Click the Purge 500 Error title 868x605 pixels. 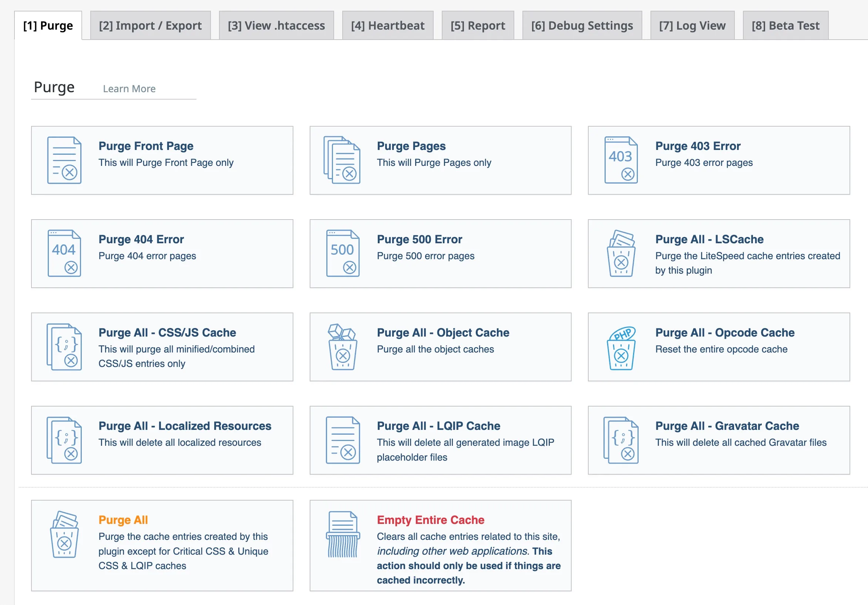419,239
